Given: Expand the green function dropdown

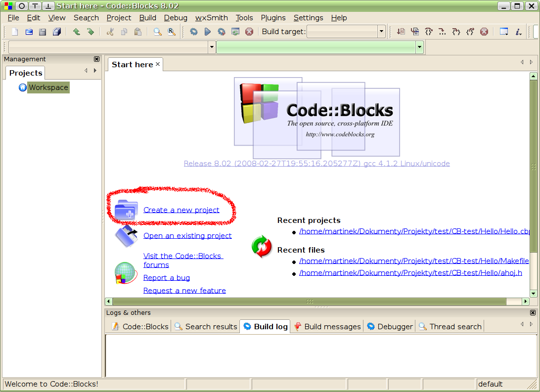Looking at the screenshot, I should click(419, 47).
